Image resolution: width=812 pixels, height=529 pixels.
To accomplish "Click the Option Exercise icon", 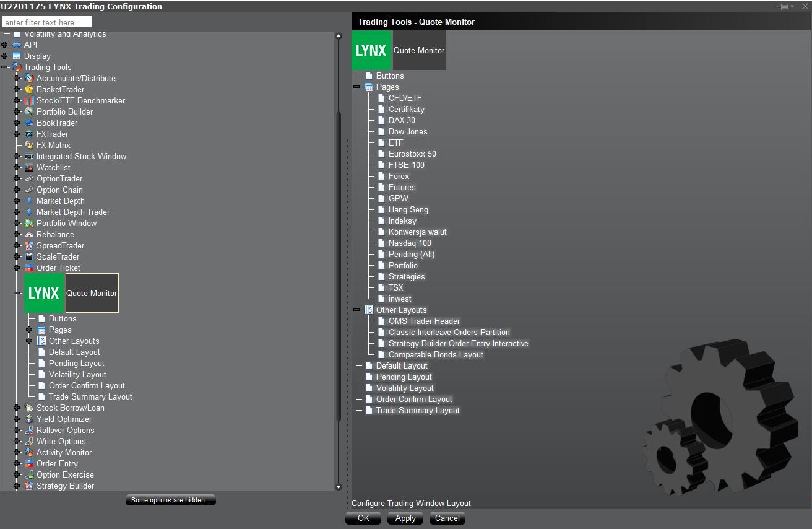I will 28,474.
